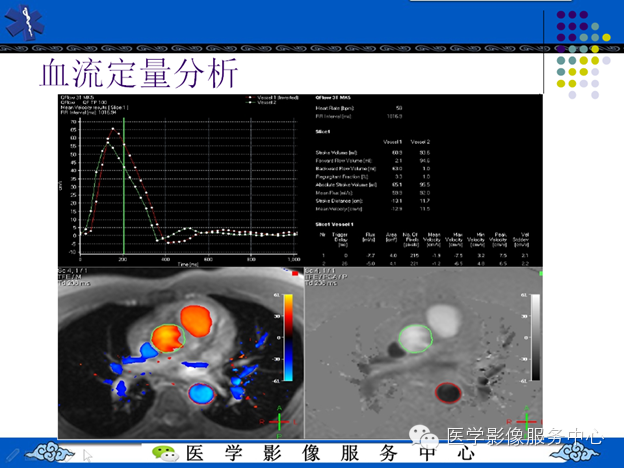Click the Vessel 1 (inverted) legend entry
The image size is (624, 468).
click(x=273, y=98)
